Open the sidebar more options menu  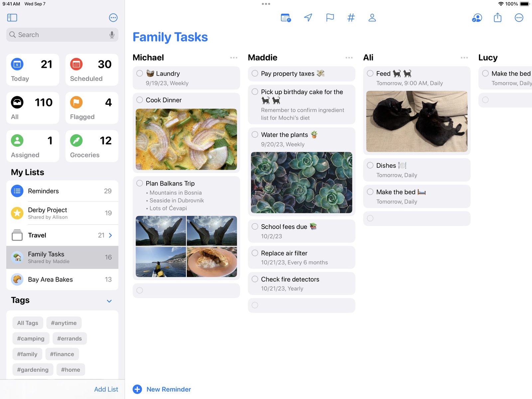click(x=113, y=18)
